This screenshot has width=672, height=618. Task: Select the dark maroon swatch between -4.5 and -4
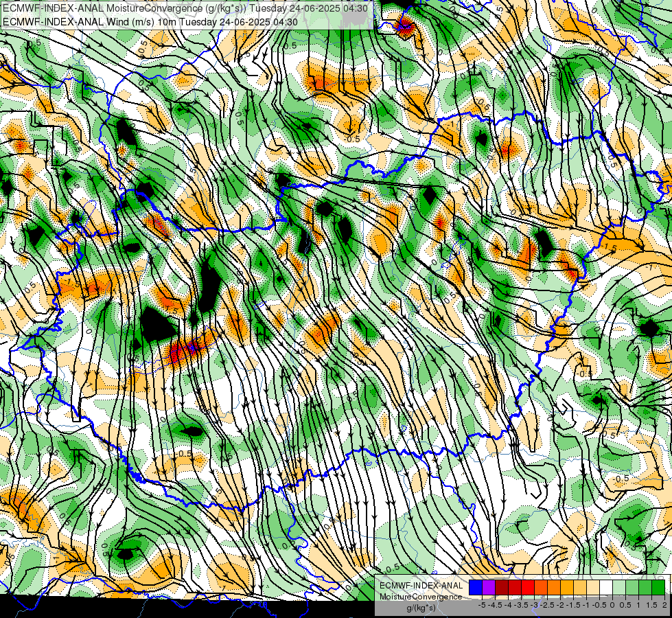pos(502,588)
